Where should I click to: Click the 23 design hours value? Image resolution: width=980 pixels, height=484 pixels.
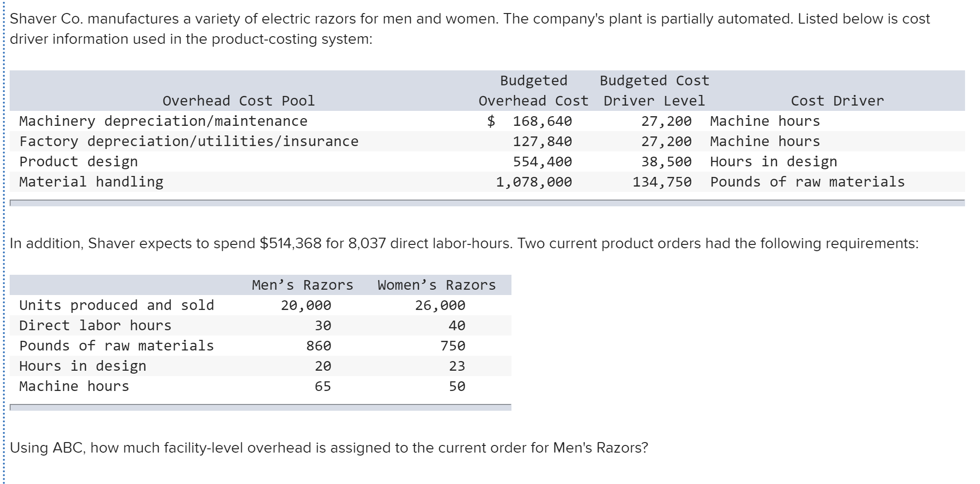(x=457, y=366)
